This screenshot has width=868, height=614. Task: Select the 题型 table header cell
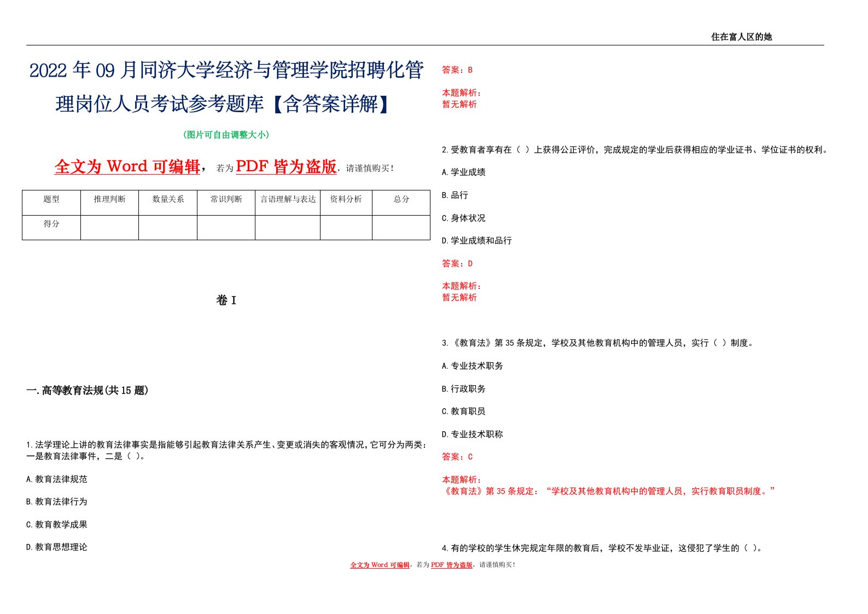[51, 202]
